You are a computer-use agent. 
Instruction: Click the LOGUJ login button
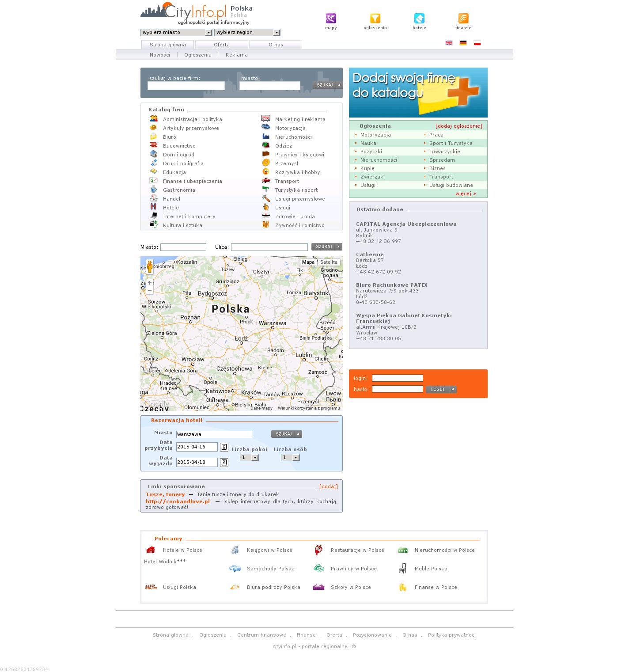tap(441, 389)
